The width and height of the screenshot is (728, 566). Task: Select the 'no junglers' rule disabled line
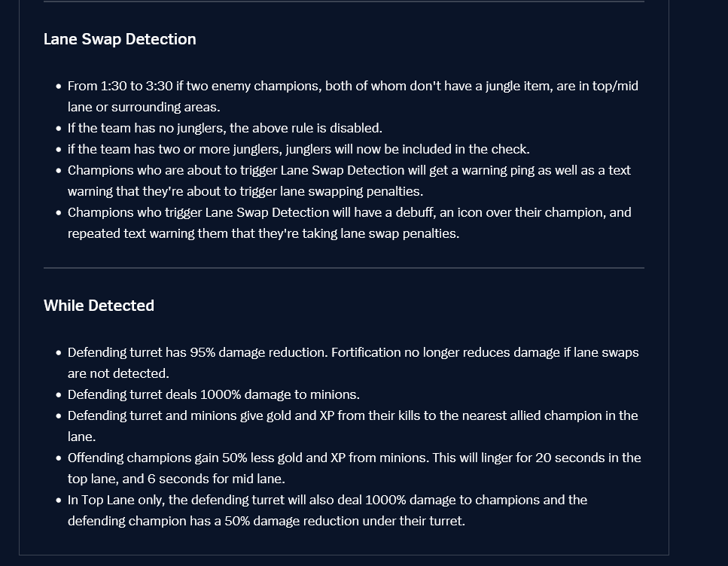coord(225,128)
